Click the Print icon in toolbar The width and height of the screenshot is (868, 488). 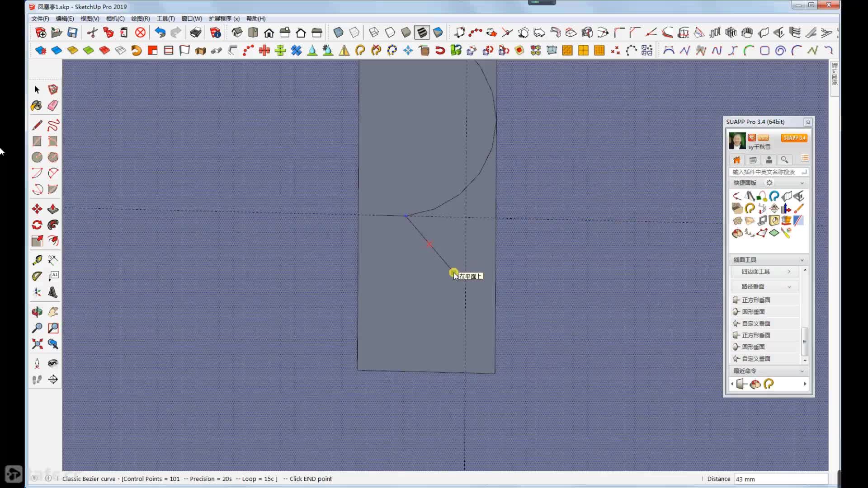[195, 33]
